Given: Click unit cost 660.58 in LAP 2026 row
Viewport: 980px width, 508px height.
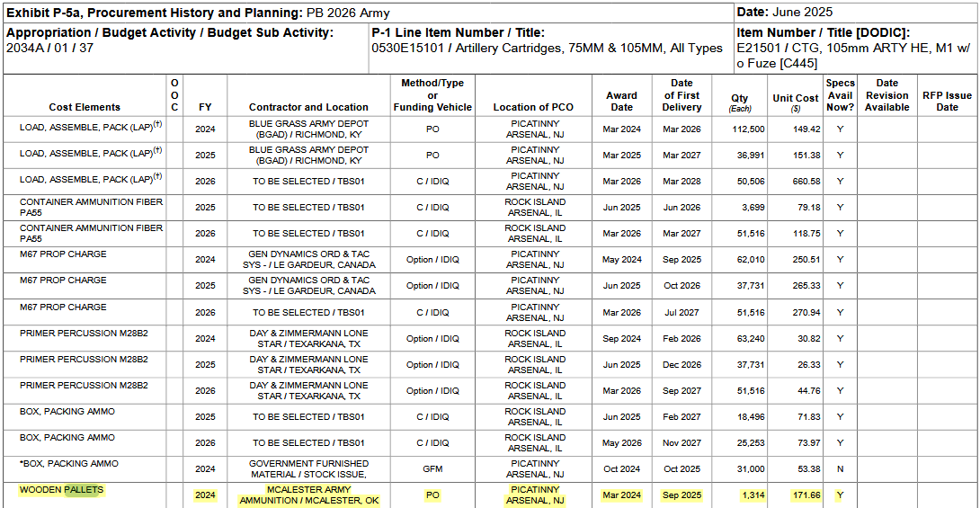Looking at the screenshot, I should [x=806, y=182].
